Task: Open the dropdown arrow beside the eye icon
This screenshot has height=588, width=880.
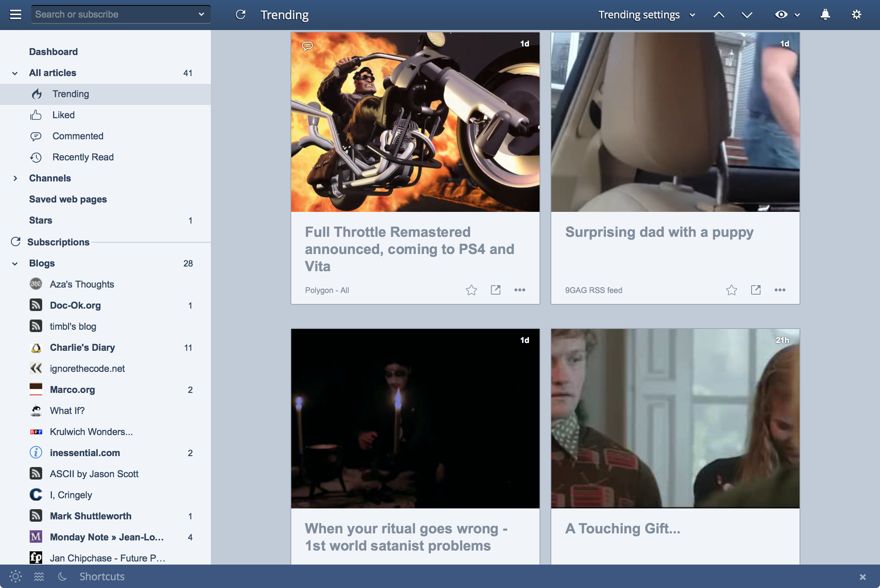Action: [x=797, y=15]
